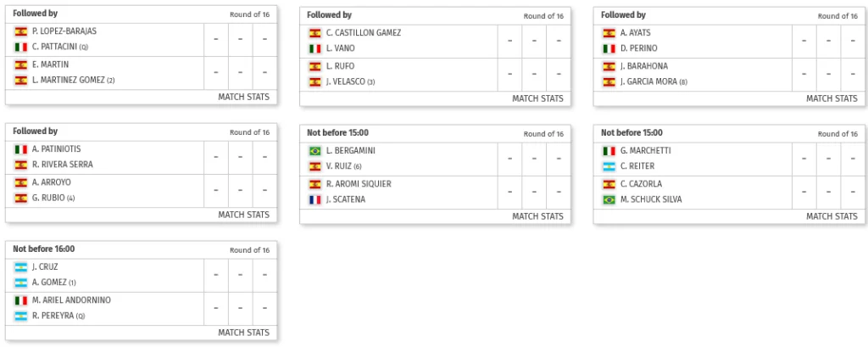
Task: Click Italy flag beside A. PATINIOTIS
Action: point(21,149)
